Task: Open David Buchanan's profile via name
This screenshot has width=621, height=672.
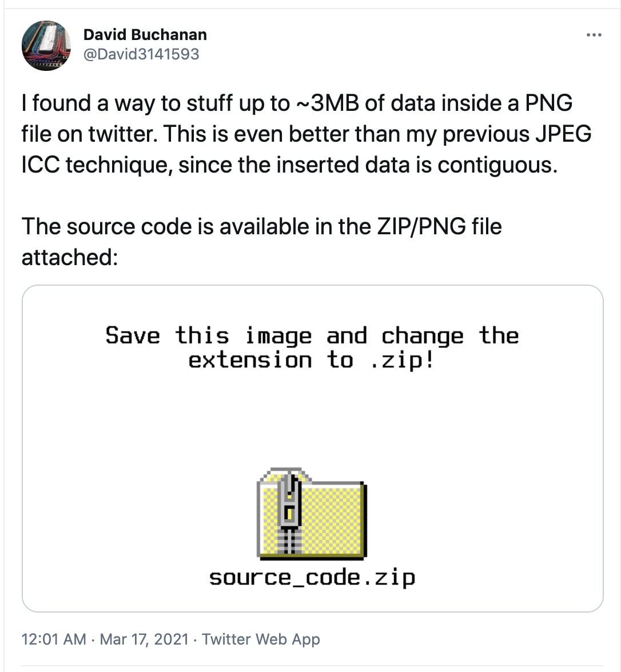Action: click(146, 34)
